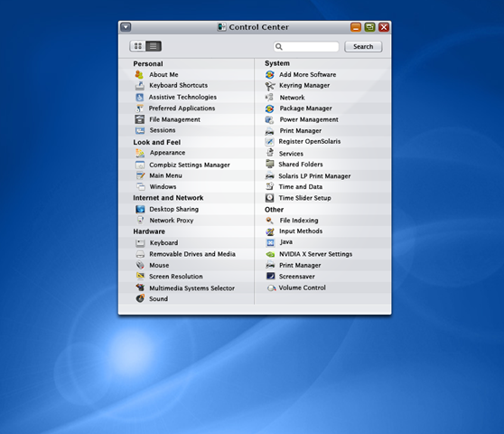The height and width of the screenshot is (434, 504).
Task: Open Desktop Sharing icon
Action: point(140,209)
